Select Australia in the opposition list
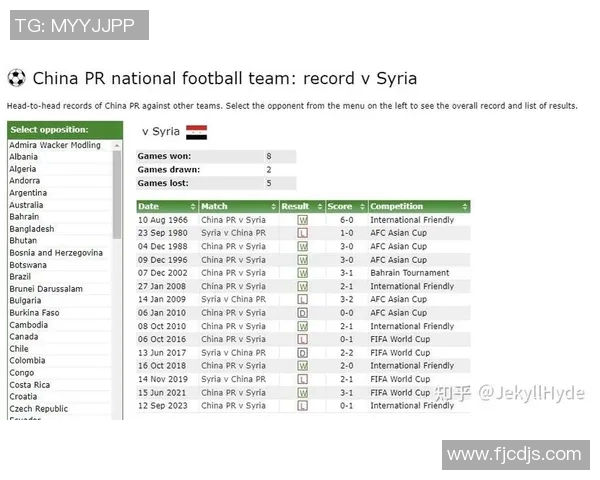The image size is (600, 480). (x=26, y=205)
